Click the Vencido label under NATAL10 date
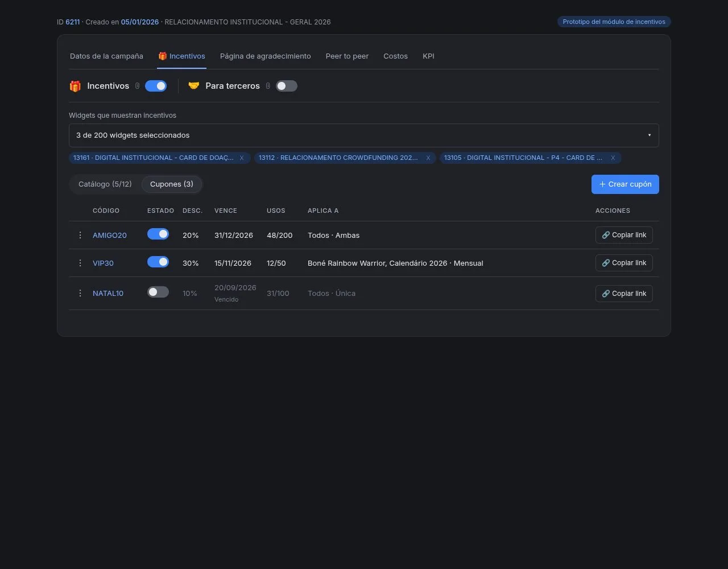Image resolution: width=728 pixels, height=569 pixels. point(226,299)
